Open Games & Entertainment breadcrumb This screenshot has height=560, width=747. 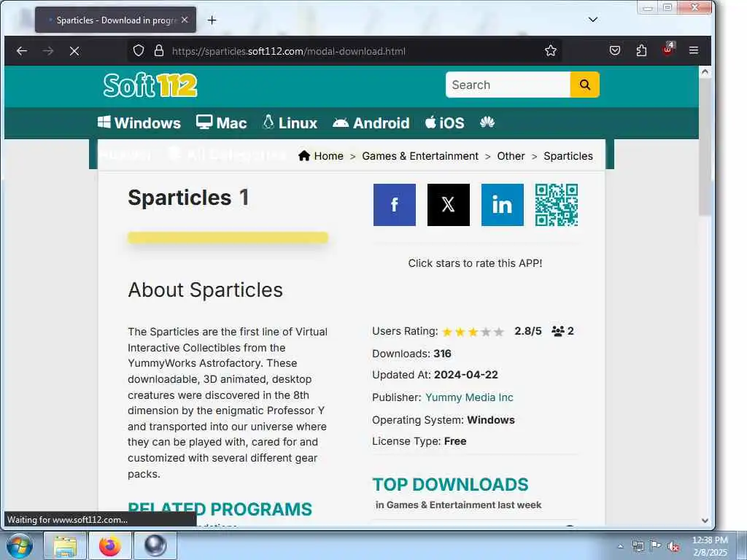click(420, 156)
